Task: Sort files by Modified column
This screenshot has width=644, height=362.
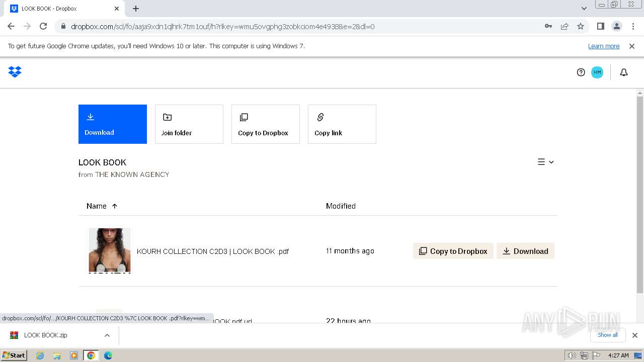Action: (x=341, y=206)
